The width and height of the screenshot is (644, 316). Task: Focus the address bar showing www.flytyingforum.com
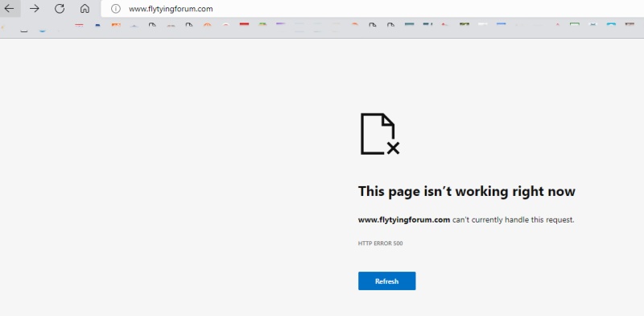coord(372,9)
